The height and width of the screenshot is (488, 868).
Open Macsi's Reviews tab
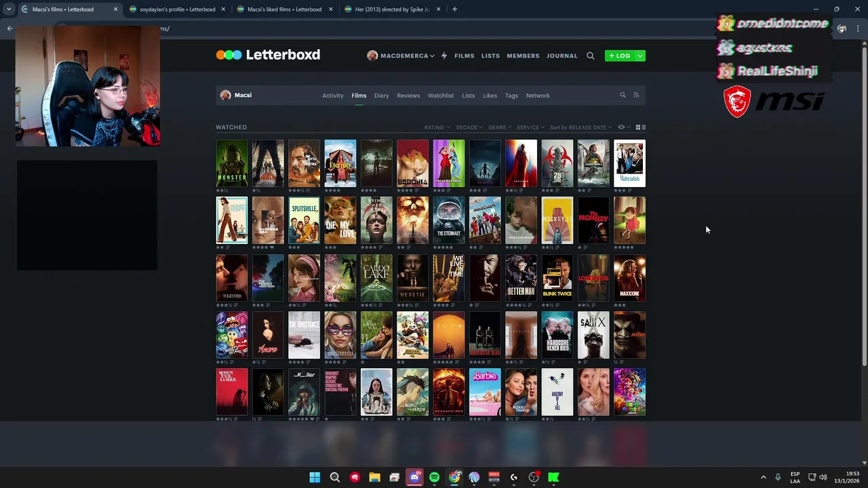point(408,96)
